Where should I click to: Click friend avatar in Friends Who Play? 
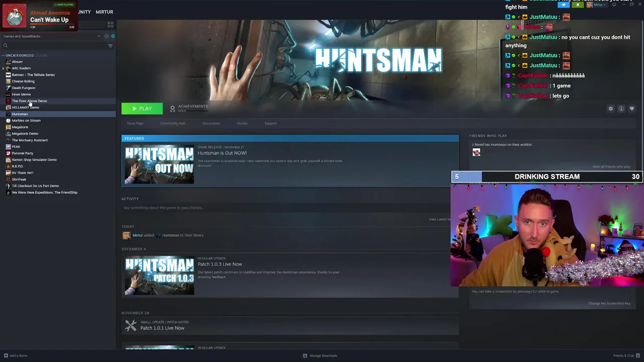[476, 152]
